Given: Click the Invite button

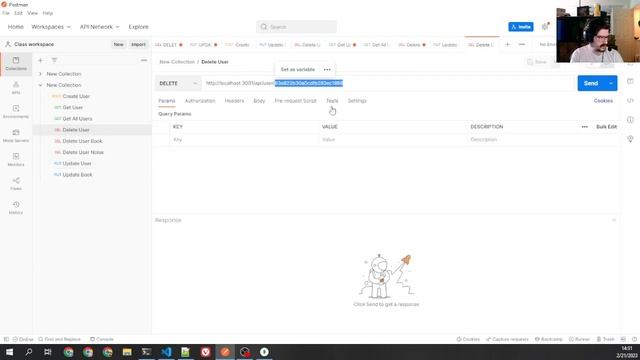Looking at the screenshot, I should point(521,27).
